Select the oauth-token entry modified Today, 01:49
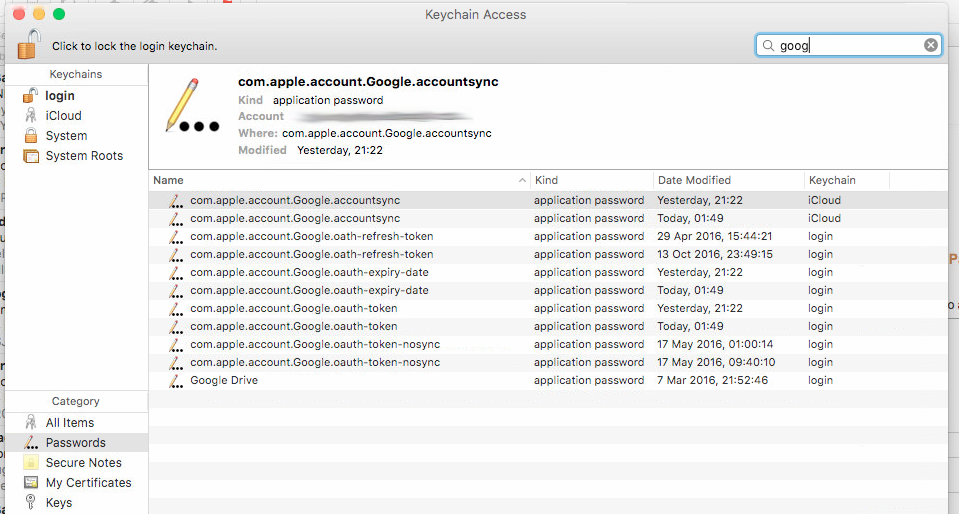 click(x=294, y=327)
